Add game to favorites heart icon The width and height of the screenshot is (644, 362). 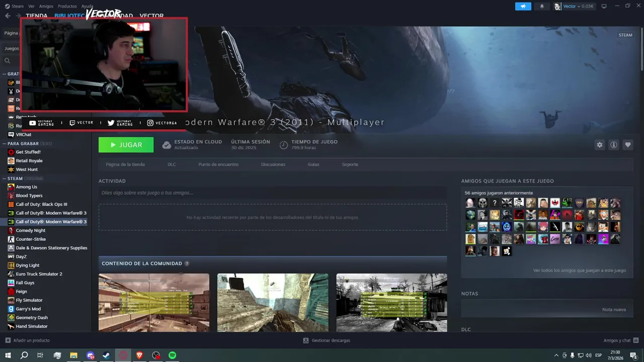click(x=628, y=145)
